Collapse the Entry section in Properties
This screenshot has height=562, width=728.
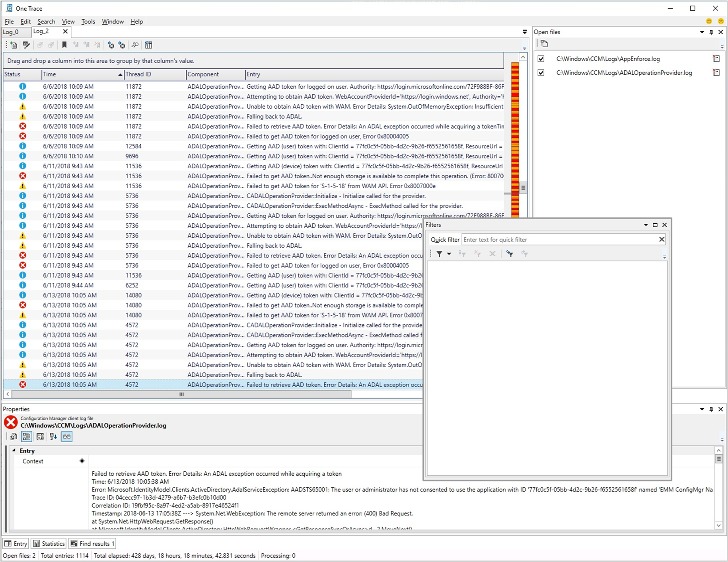14,450
